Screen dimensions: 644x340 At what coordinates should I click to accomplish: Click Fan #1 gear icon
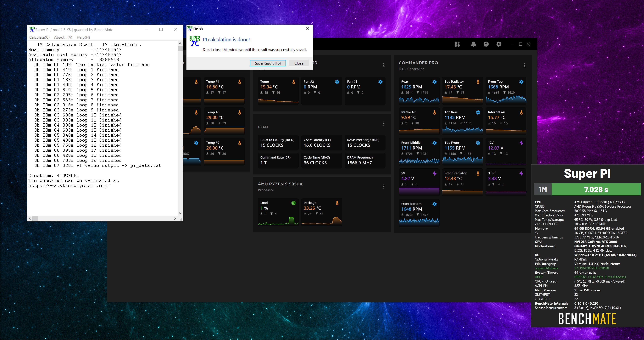380,82
